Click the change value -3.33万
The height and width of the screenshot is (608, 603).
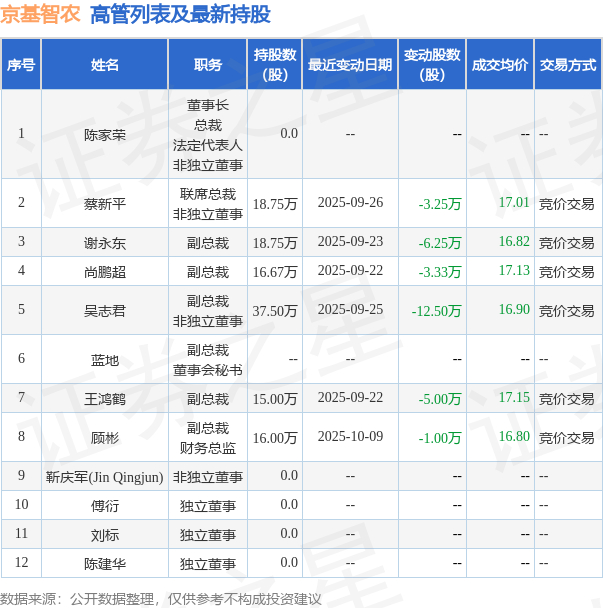(440, 272)
